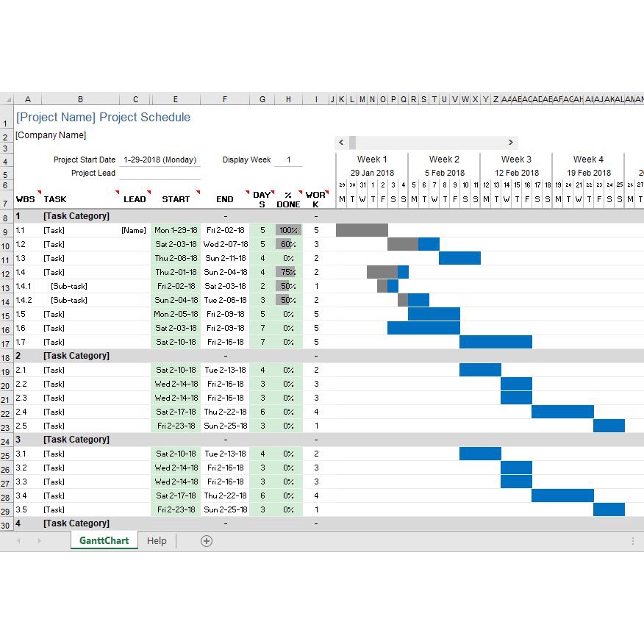Select the column G header
Image resolution: width=644 pixels, height=644 pixels.
(x=262, y=99)
